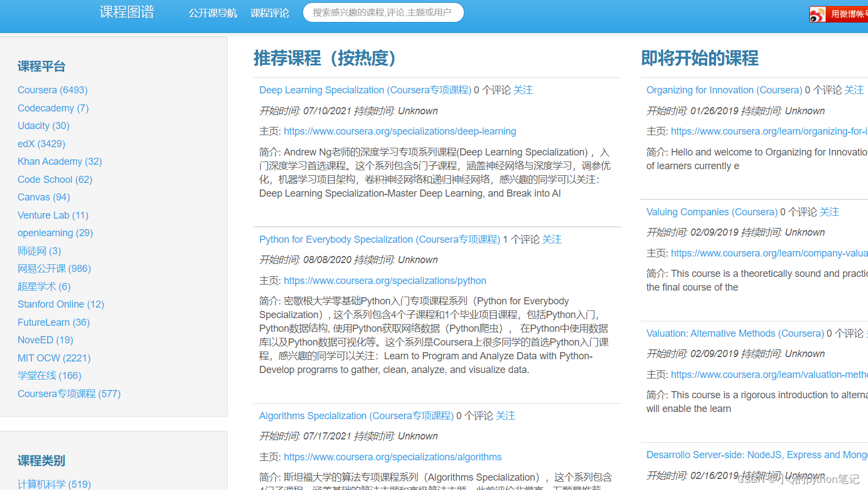Open 公开课导航 in the top menu
The image size is (868, 490).
212,13
